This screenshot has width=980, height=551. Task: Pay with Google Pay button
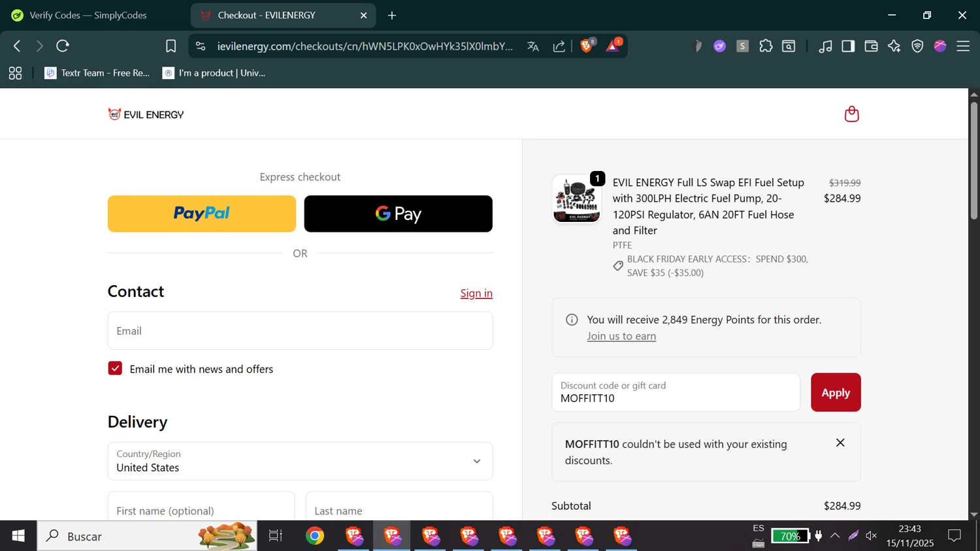(399, 213)
